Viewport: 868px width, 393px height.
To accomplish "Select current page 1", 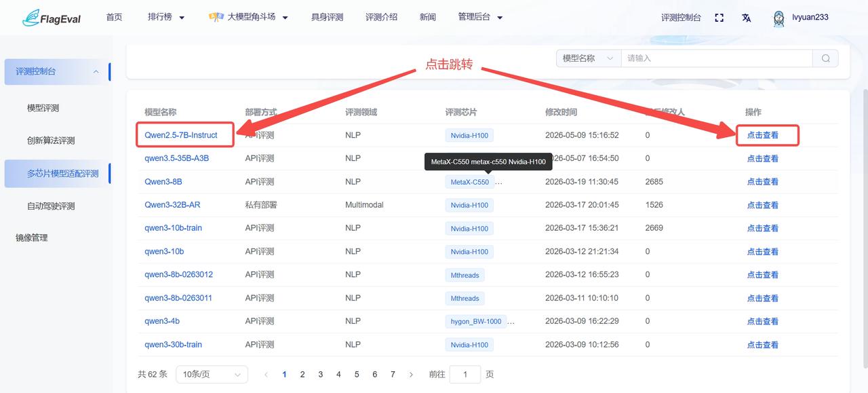I will [x=284, y=374].
